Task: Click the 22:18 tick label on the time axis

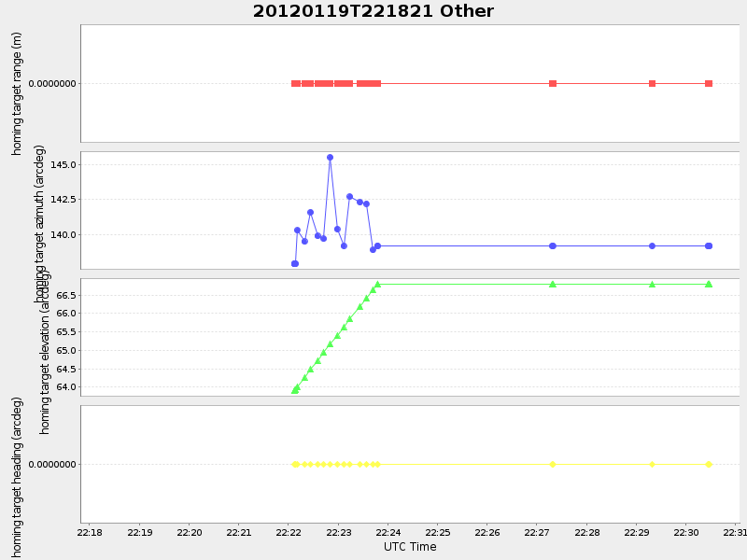Action: click(90, 530)
